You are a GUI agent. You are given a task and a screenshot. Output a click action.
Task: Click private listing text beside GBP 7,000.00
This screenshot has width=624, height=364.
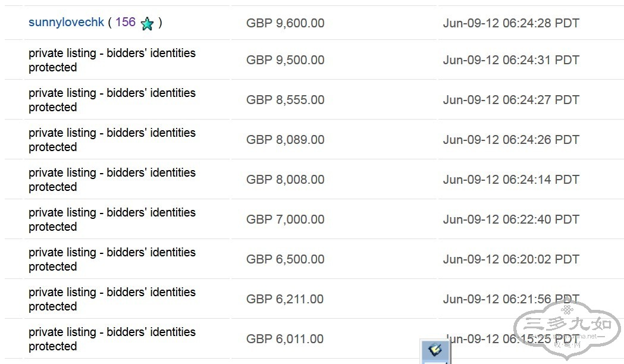(112, 219)
